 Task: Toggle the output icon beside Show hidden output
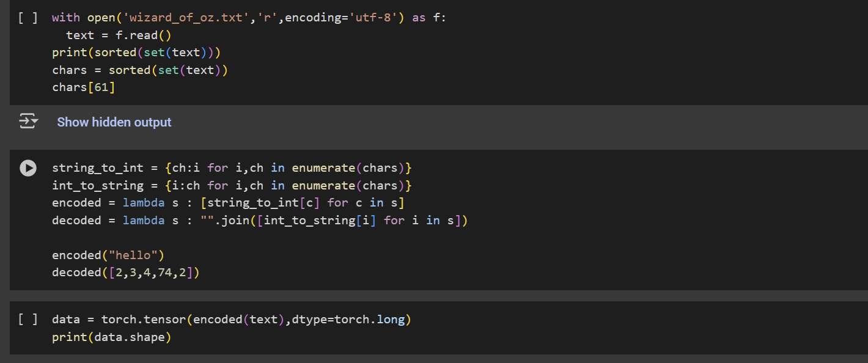pos(28,122)
